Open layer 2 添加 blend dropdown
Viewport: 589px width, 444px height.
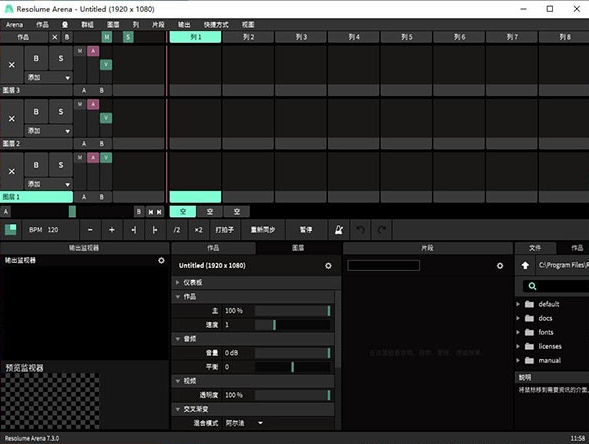click(x=48, y=131)
